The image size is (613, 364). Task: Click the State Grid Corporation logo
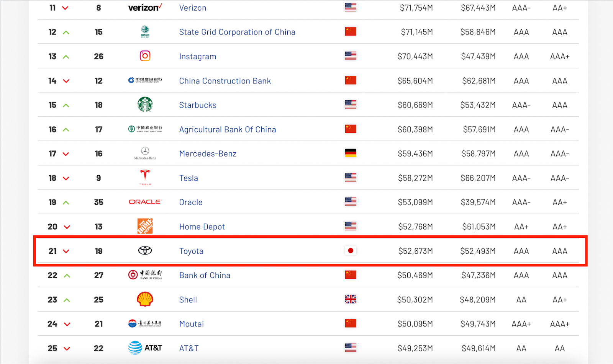(145, 32)
